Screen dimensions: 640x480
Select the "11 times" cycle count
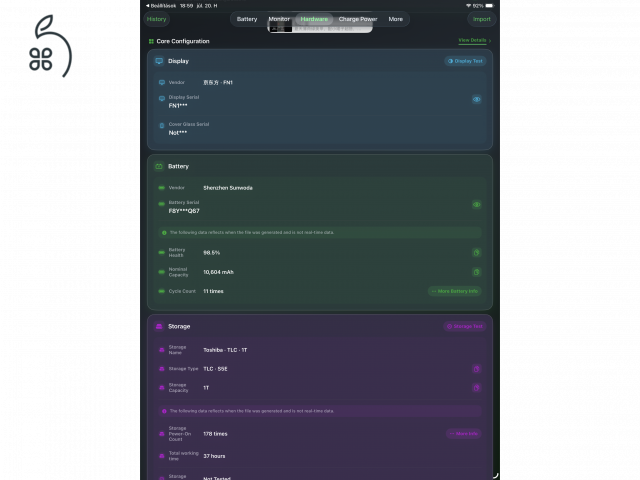click(213, 291)
